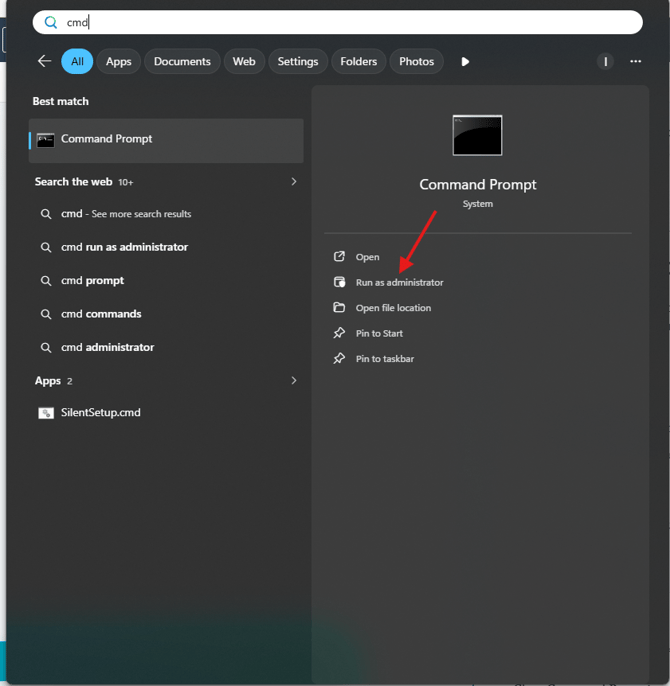Open SilentSetup.cmd from Apps results

(166, 413)
